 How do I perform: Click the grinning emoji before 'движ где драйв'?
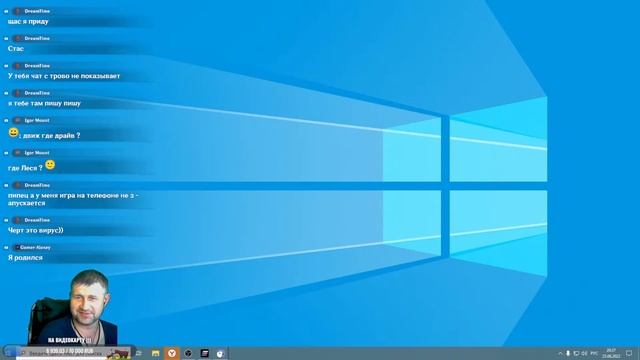coord(13,132)
